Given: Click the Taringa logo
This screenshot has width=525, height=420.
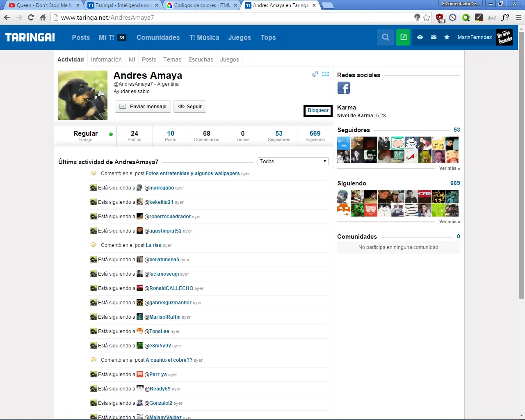Looking at the screenshot, I should coord(30,37).
